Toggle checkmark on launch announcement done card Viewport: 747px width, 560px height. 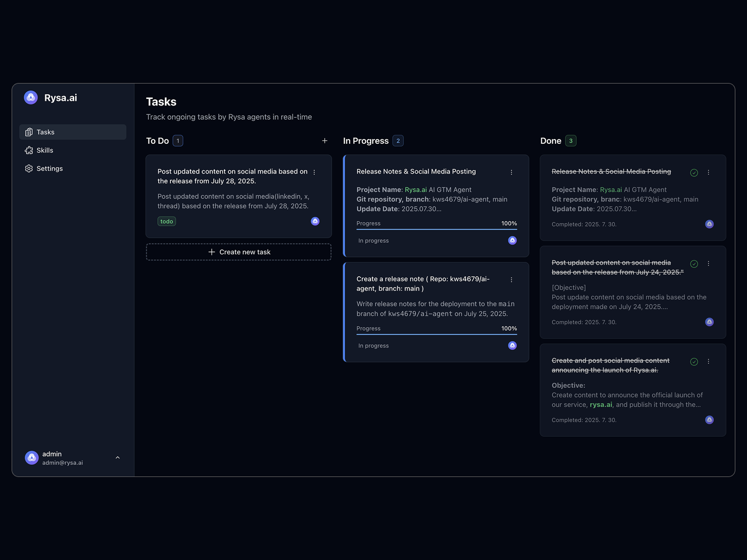coord(694,361)
